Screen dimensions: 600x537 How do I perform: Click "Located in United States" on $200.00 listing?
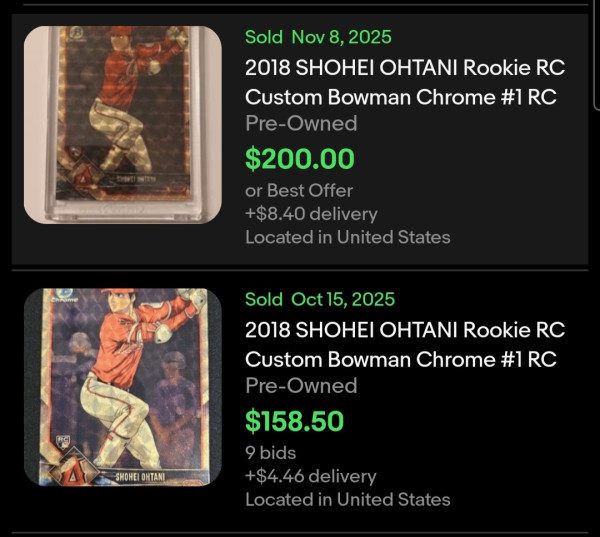[x=347, y=237]
